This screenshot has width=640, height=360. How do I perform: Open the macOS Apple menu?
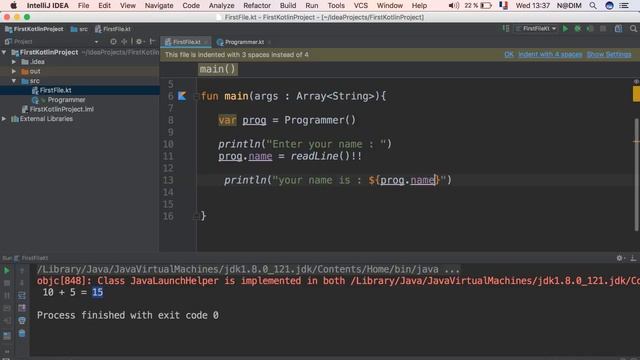(13, 6)
